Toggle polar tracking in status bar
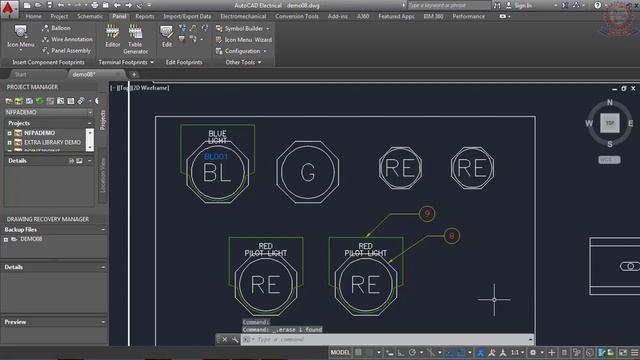This screenshot has width=640, height=360. (412, 352)
